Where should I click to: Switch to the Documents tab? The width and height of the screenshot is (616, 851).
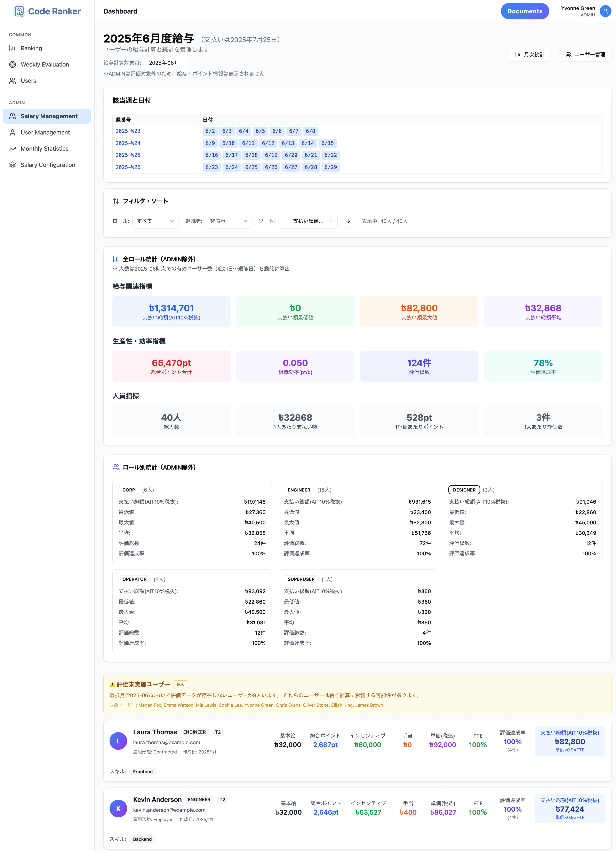coord(525,11)
